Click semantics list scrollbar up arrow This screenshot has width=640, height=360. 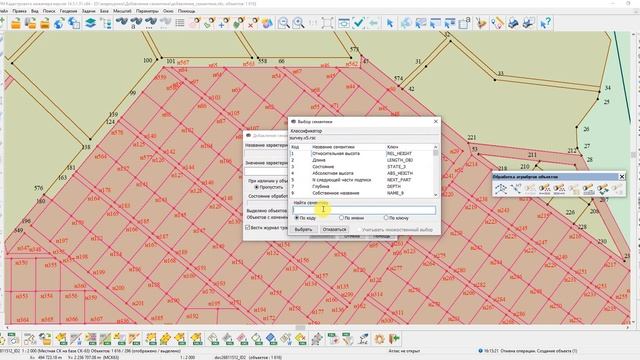tap(436, 147)
